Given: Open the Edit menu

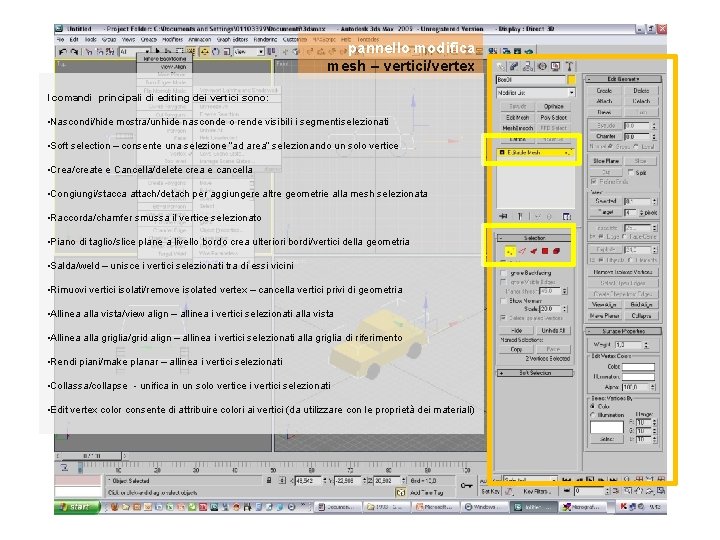Looking at the screenshot, I should (x=74, y=40).
